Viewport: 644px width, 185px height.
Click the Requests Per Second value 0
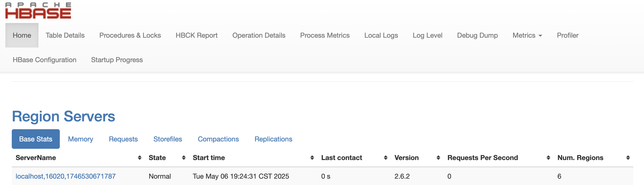coord(449,176)
